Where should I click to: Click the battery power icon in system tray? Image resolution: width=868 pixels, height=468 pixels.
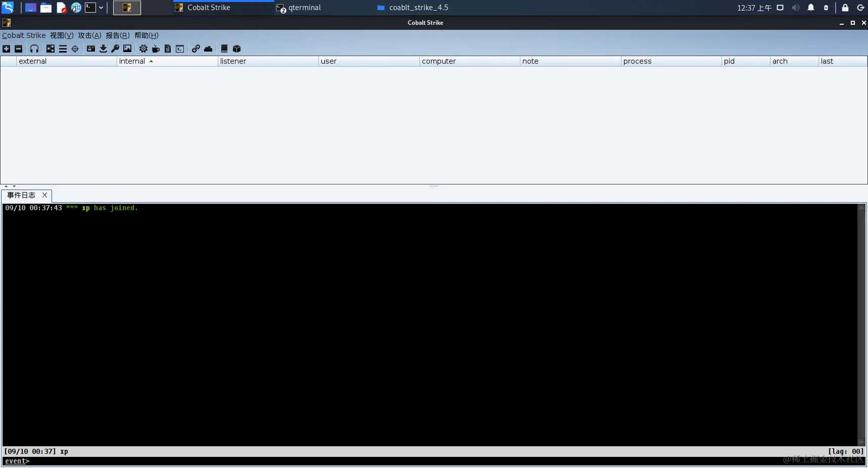tap(826, 8)
